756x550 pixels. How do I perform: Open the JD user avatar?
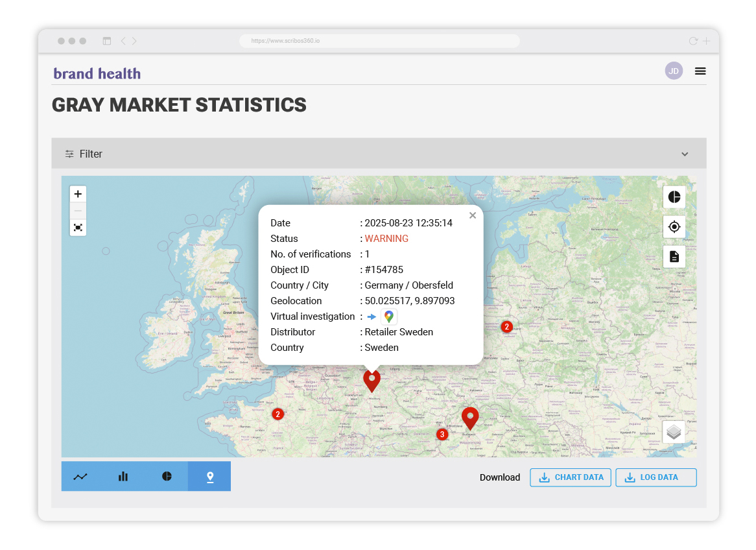(674, 71)
